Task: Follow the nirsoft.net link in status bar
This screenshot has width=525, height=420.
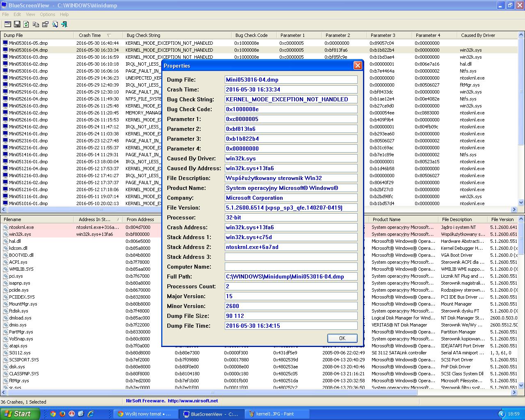Action: pos(193,401)
